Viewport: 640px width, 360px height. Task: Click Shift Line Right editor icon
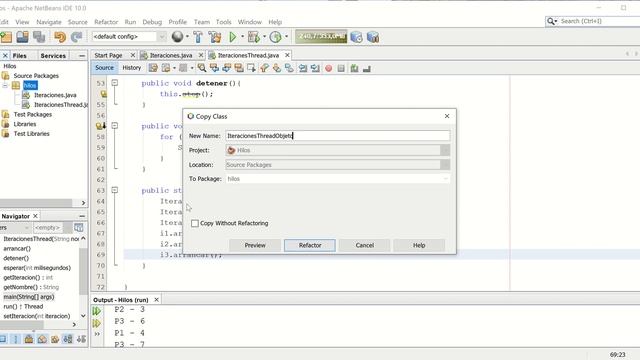(x=315, y=68)
